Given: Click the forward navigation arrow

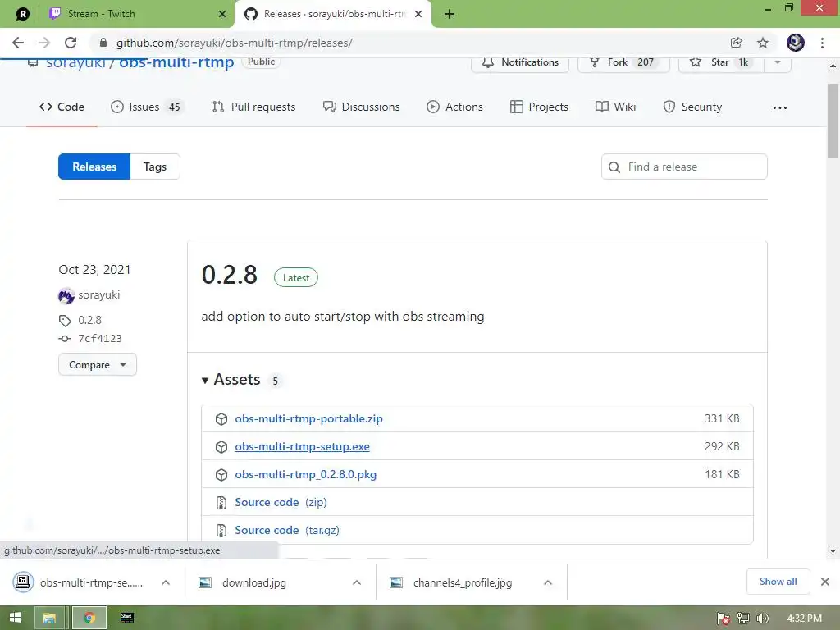Looking at the screenshot, I should click(44, 43).
